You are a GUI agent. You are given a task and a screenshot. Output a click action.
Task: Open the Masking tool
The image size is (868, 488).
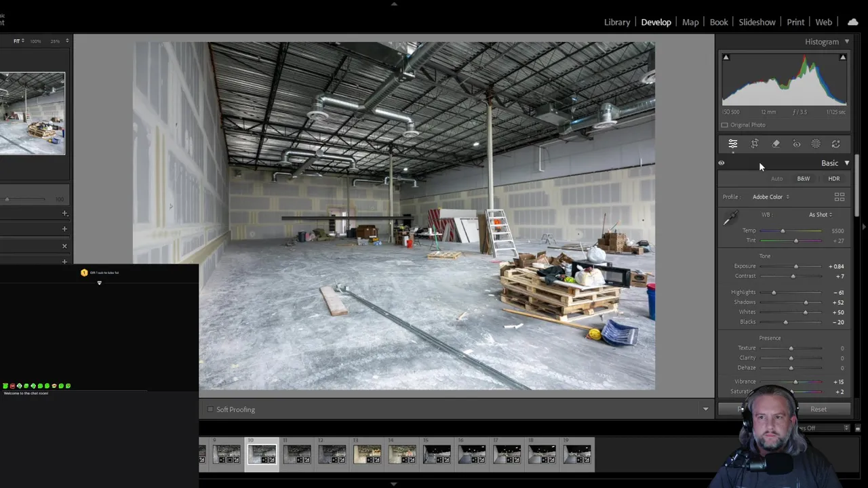coord(816,144)
